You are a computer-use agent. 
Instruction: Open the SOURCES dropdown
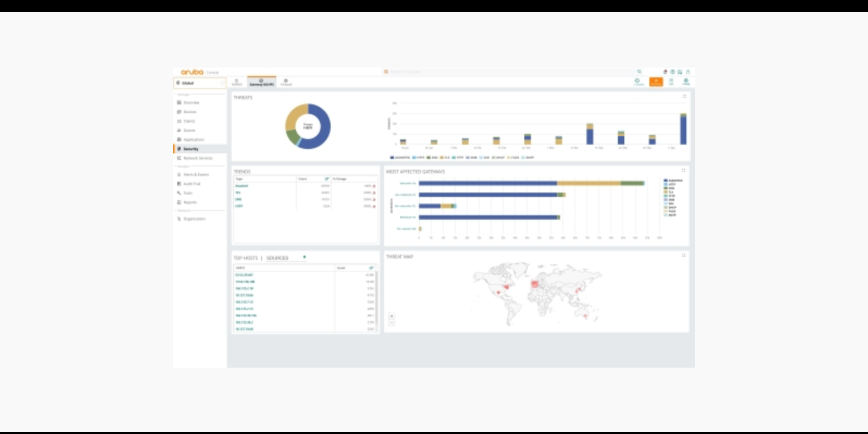(x=286, y=258)
